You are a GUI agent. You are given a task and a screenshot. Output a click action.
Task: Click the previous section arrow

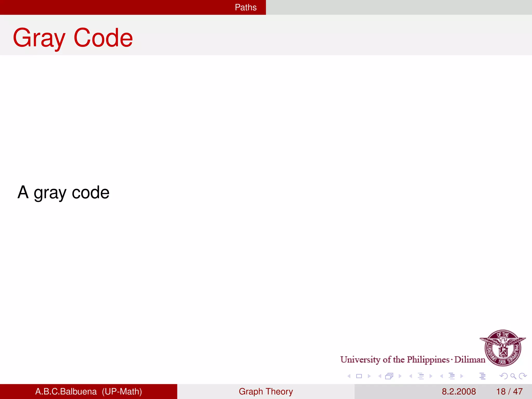click(442, 376)
